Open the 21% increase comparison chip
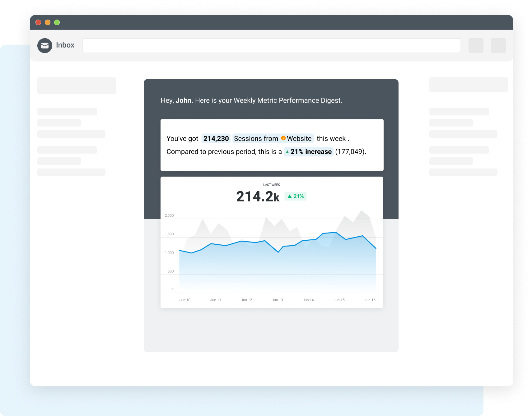The image size is (532, 416). tap(308, 152)
